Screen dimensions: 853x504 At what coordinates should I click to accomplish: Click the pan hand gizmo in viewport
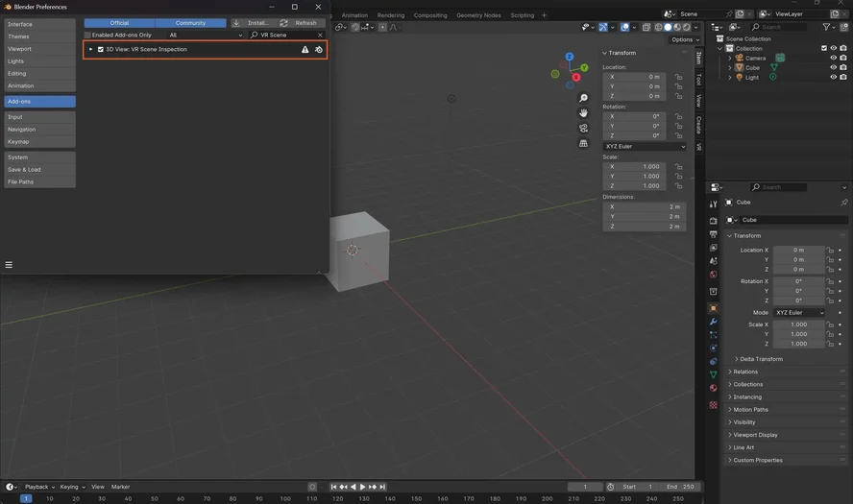point(583,113)
